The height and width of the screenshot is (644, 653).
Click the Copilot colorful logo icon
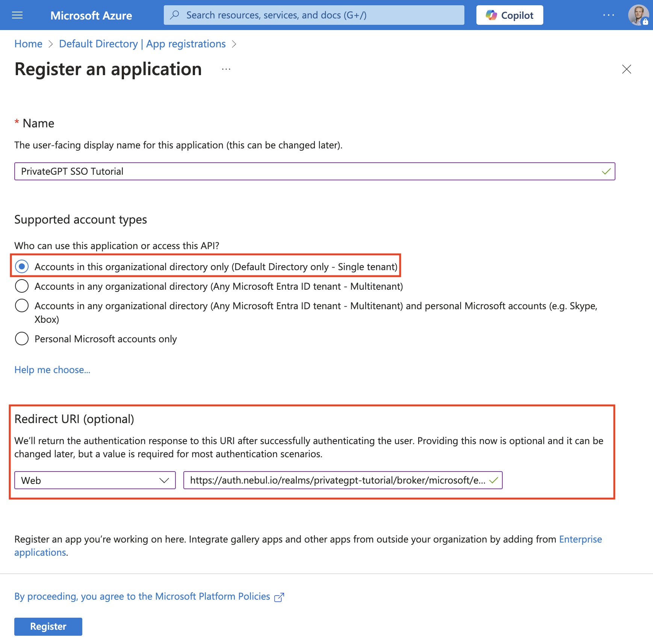491,15
